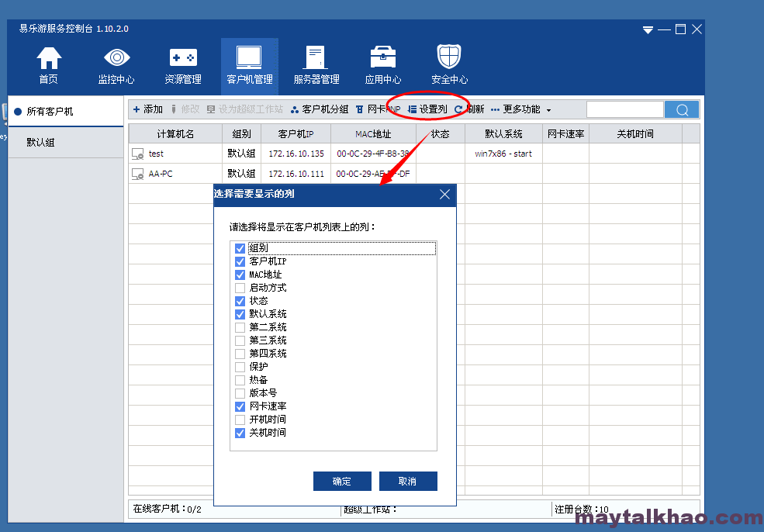Check the 开机时间 column option
The width and height of the screenshot is (764, 532).
coord(240,420)
